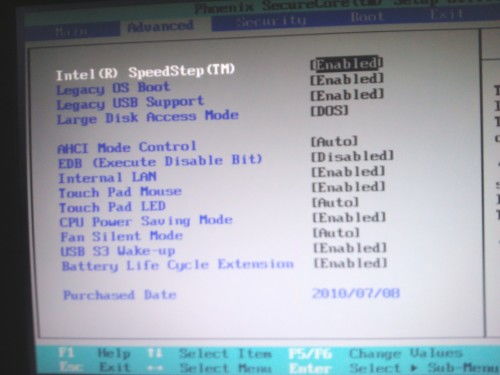
Task: Toggle Intel SpeedStep Enabled value
Action: 347,63
